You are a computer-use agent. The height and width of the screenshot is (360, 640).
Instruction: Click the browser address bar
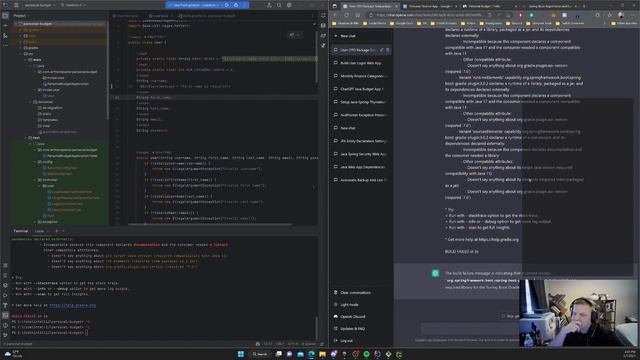429,15
